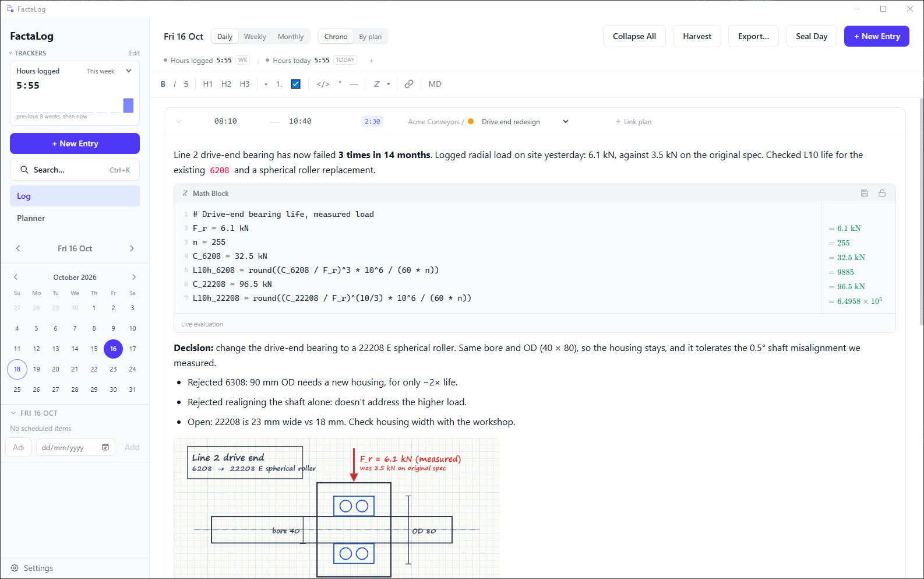Click the Harvest button

(x=697, y=36)
